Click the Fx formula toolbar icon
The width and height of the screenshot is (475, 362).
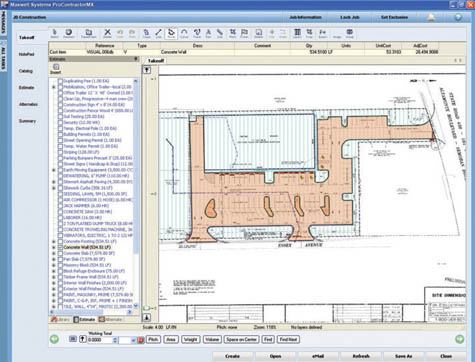click(322, 33)
